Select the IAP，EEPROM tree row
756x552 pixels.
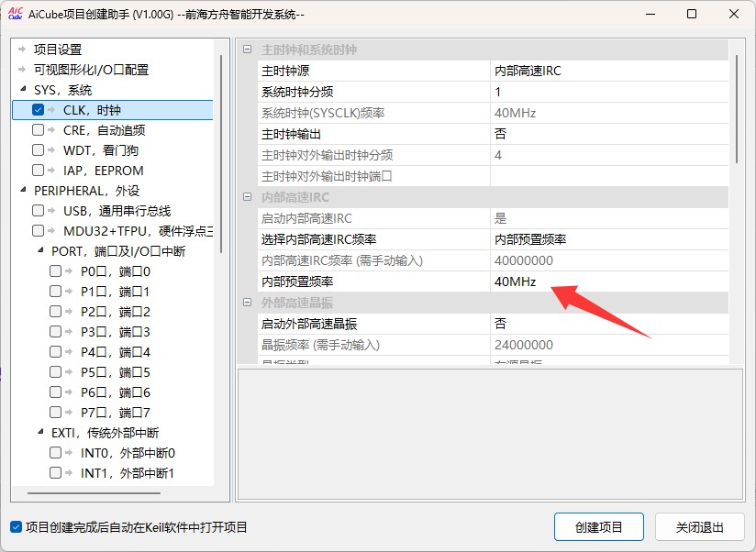point(103,171)
